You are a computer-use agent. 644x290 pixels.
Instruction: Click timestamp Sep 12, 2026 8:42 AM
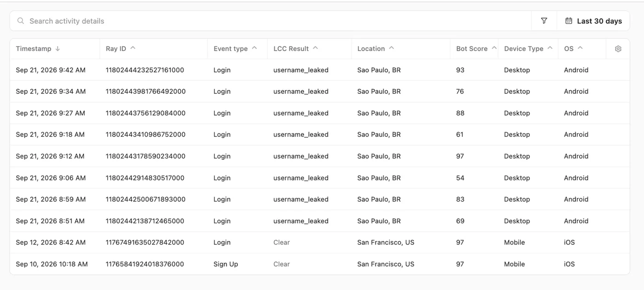51,243
